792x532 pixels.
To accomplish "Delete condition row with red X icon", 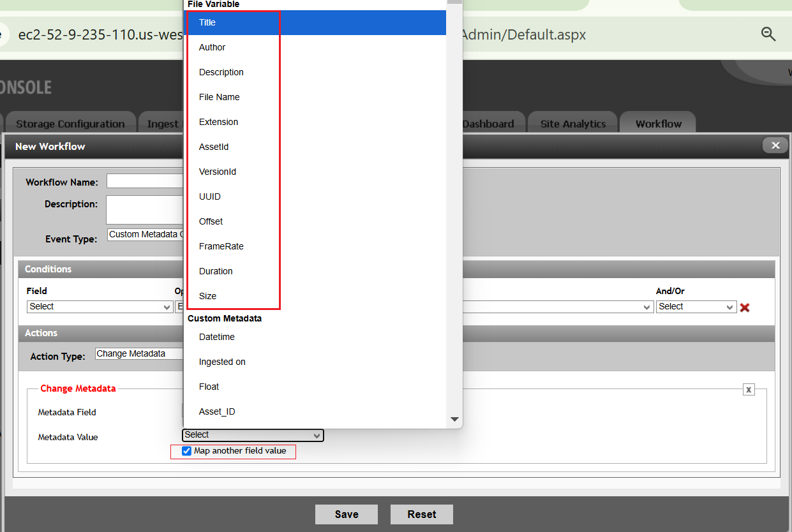I will 744,307.
